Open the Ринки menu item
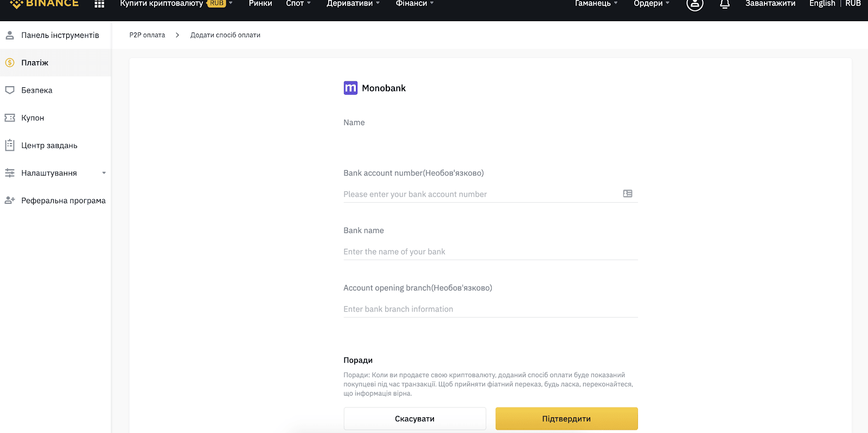The image size is (868, 433). click(x=260, y=3)
